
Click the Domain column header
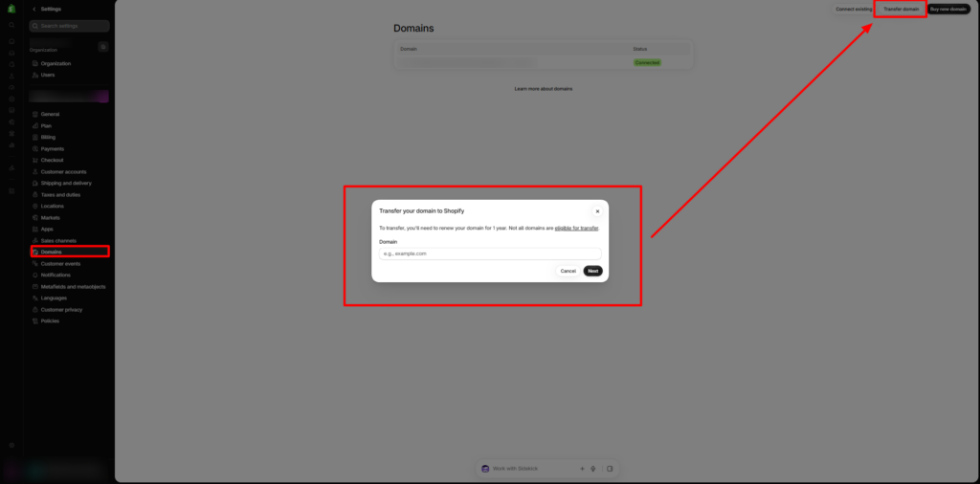pos(409,49)
